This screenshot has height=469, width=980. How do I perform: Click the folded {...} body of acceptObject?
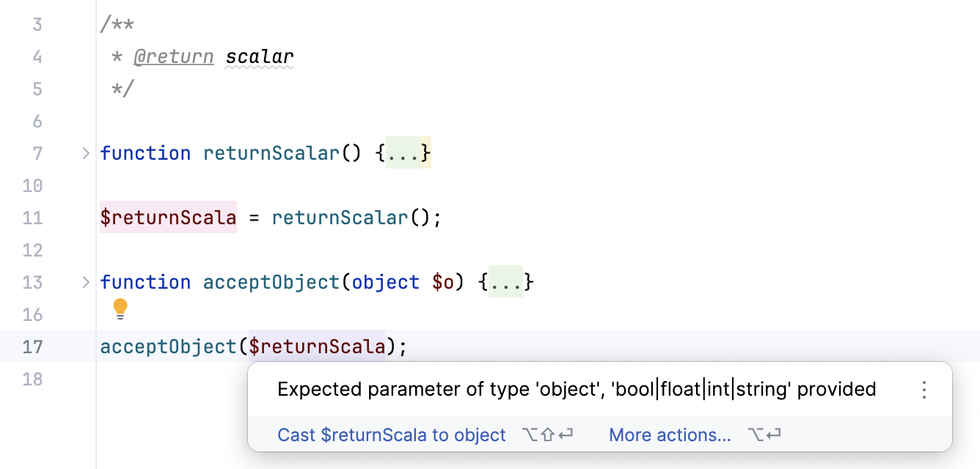[x=506, y=282]
